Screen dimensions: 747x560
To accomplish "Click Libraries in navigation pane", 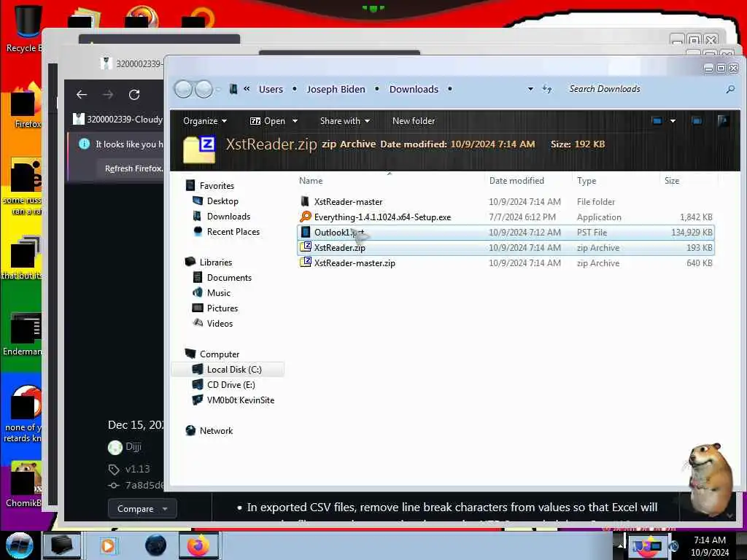I will coord(216,262).
